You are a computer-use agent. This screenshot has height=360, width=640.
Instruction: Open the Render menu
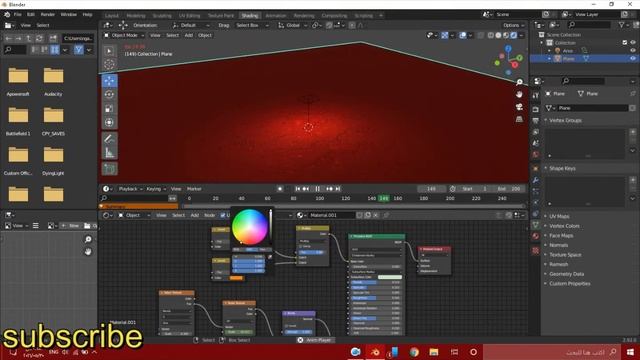pos(48,14)
